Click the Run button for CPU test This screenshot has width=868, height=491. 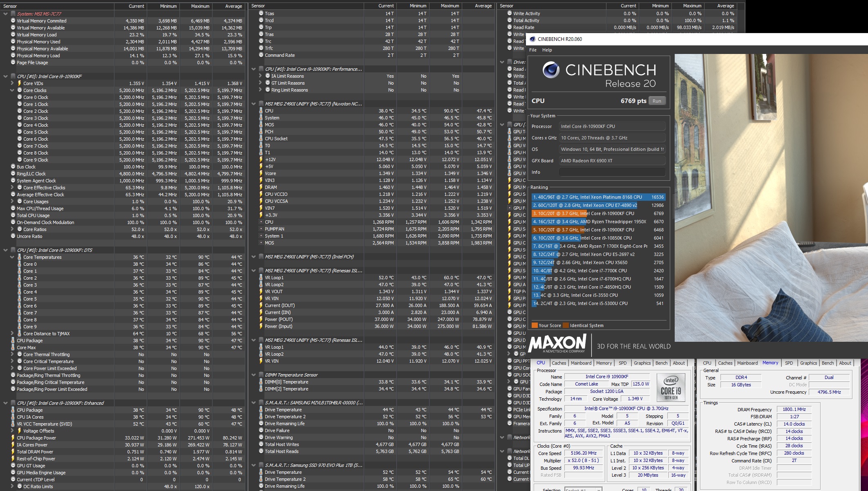click(x=657, y=101)
